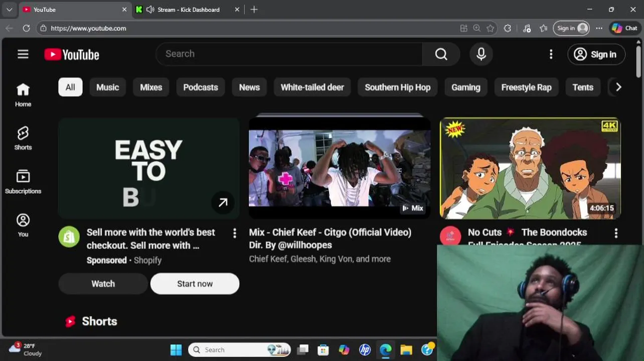This screenshot has height=361, width=644.
Task: Open the Windows Start menu
Action: pos(176,350)
